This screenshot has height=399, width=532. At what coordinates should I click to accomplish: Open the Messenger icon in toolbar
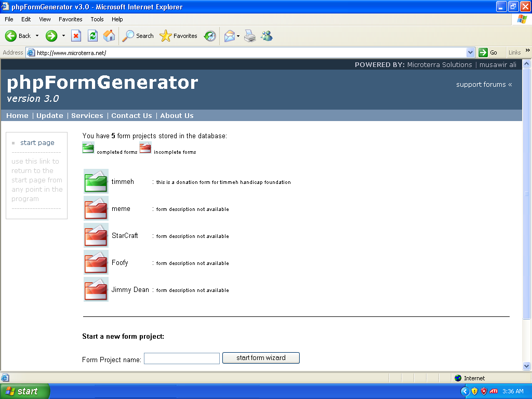click(x=267, y=36)
